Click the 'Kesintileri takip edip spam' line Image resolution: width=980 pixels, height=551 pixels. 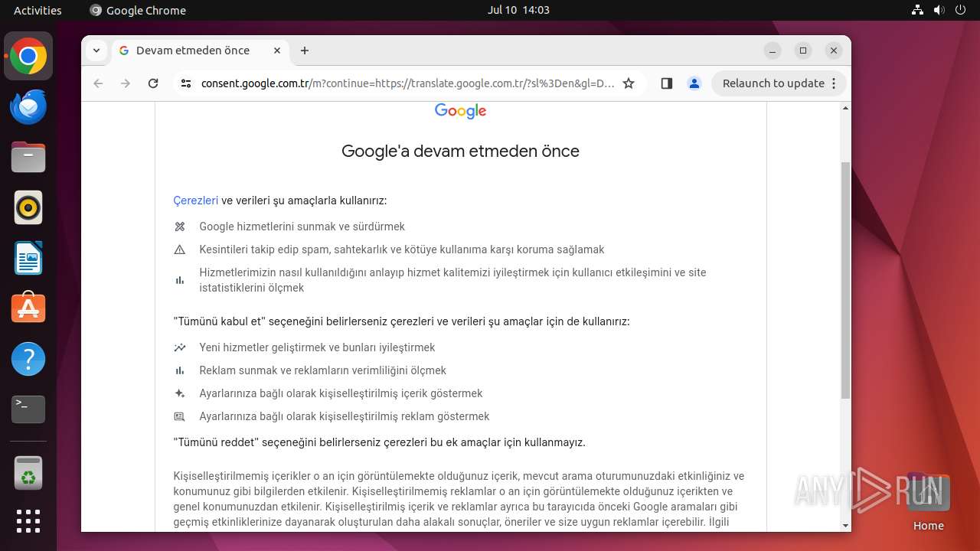[401, 249]
